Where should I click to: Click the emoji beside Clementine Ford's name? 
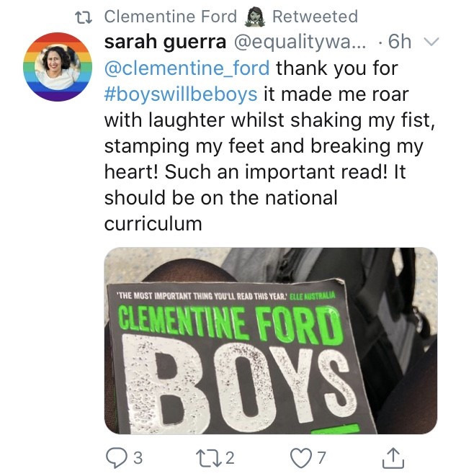pos(253,17)
